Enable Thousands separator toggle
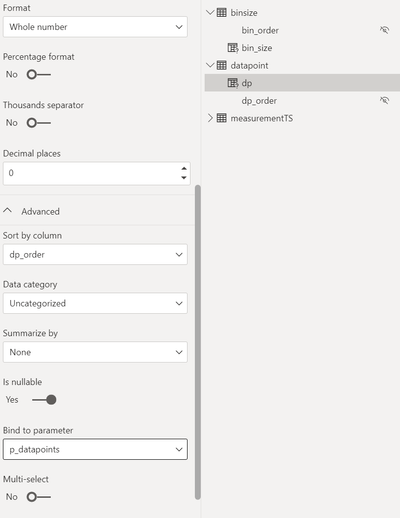Screen dimensions: 400x518 (39, 123)
